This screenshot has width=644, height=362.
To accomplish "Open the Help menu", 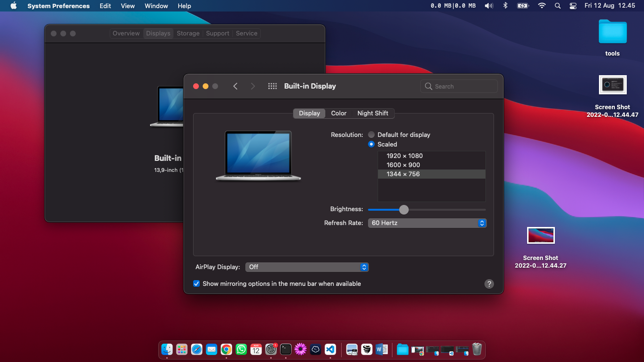I will point(184,6).
